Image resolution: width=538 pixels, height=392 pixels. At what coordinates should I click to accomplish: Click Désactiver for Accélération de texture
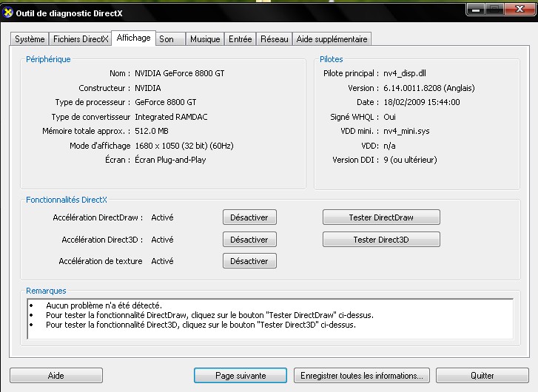click(x=249, y=261)
